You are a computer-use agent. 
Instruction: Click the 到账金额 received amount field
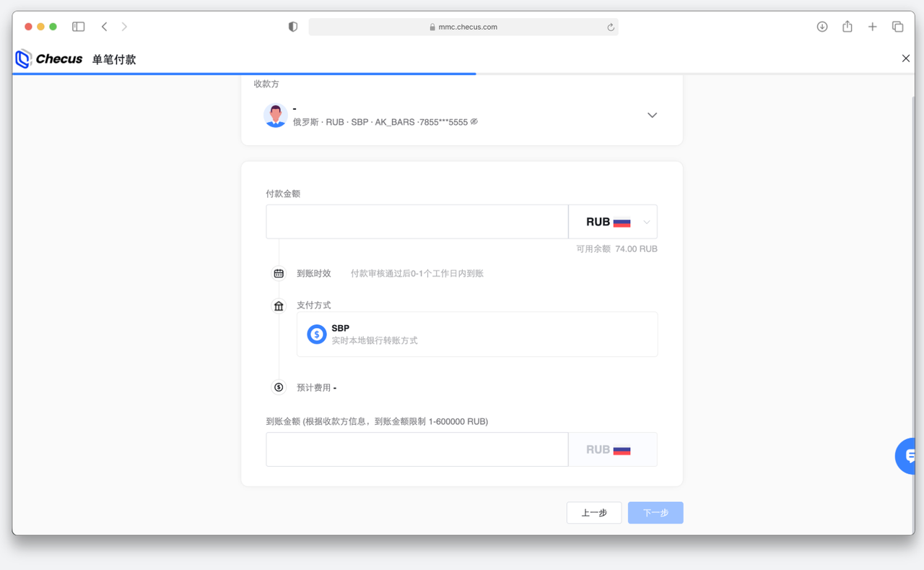coord(417,449)
